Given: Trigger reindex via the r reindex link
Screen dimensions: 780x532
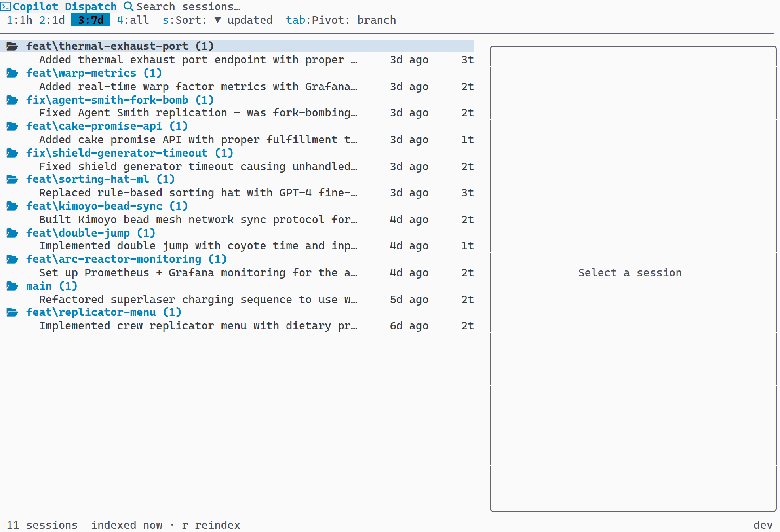Looking at the screenshot, I should [x=210, y=525].
